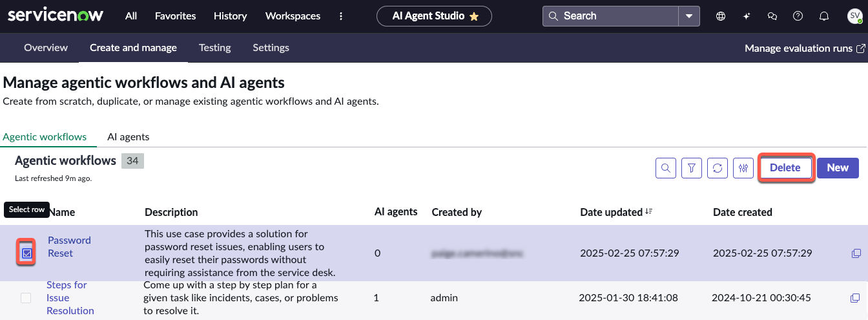Switch to the Overview tab
This screenshot has height=320, width=868.
(46, 48)
